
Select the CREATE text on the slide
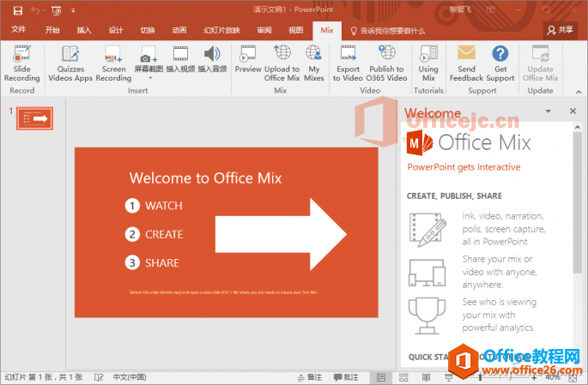[164, 234]
